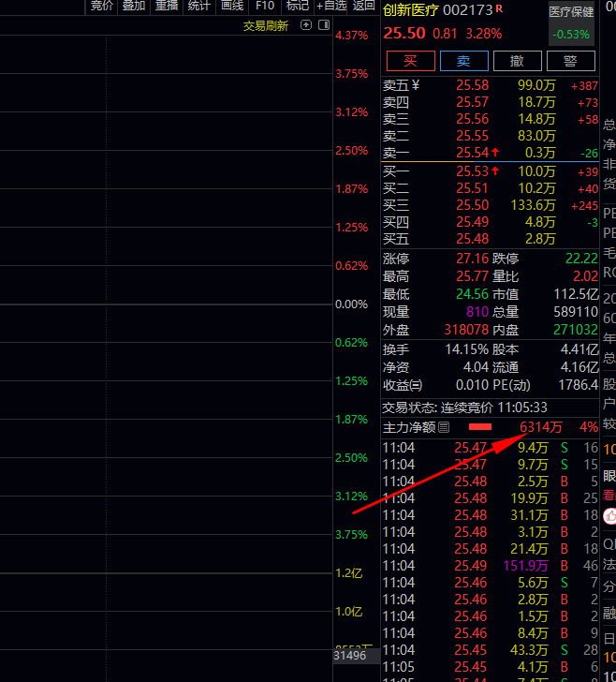Click the 市值 value 112.5亿
Image resolution: width=616 pixels, height=682 pixels.
click(576, 294)
